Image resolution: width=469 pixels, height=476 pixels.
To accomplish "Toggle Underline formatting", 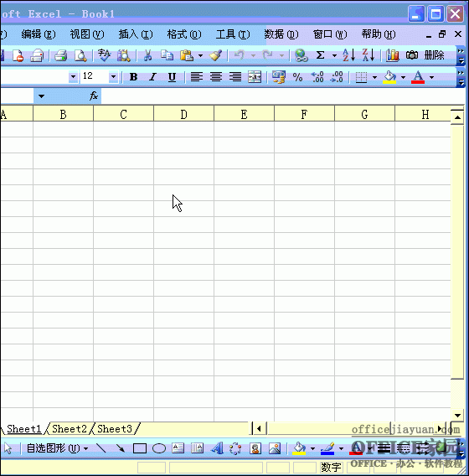I will 172,77.
